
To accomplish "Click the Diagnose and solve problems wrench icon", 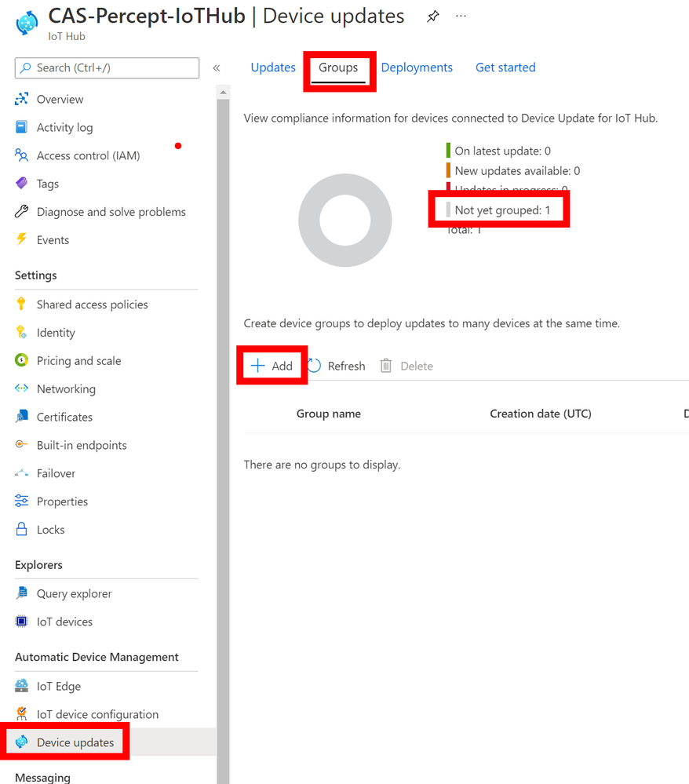I will click(x=21, y=212).
